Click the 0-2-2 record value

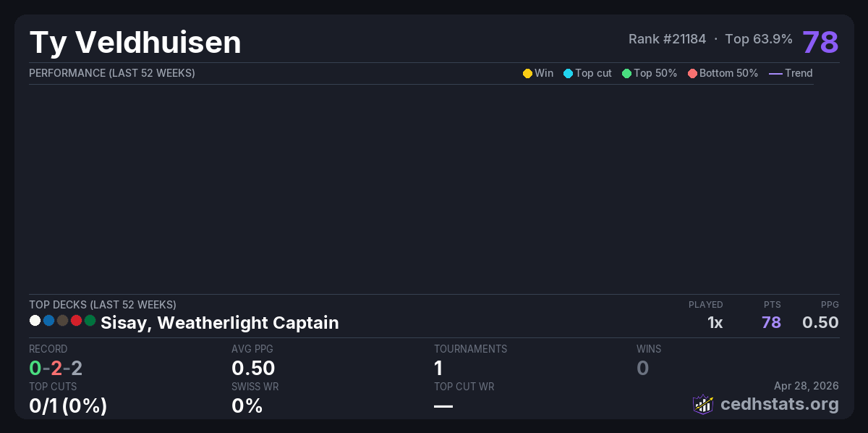click(56, 368)
